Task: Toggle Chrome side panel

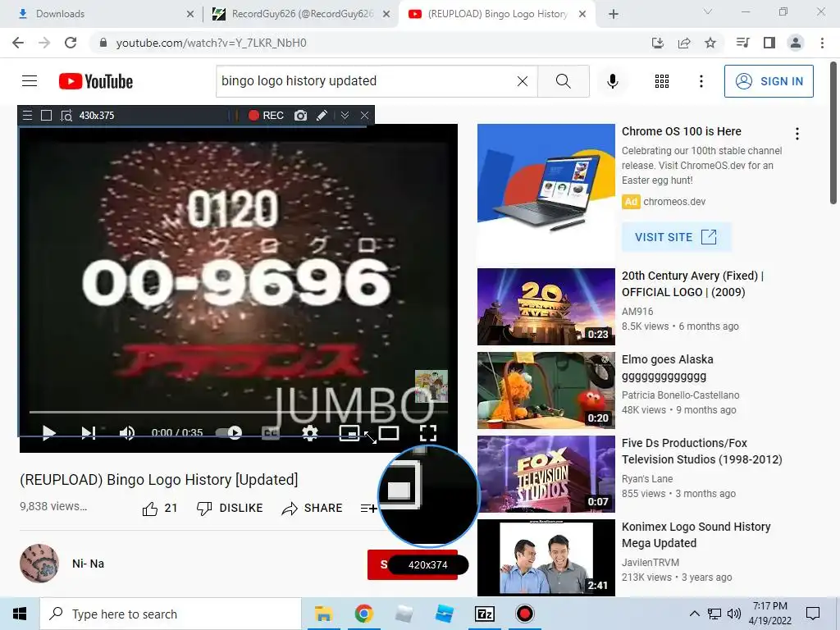Action: click(x=769, y=43)
